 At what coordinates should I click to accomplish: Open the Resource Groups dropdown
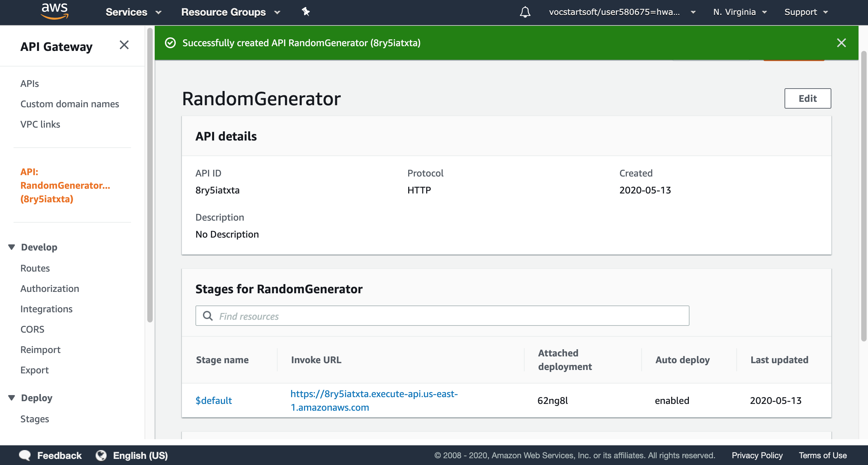pos(231,12)
